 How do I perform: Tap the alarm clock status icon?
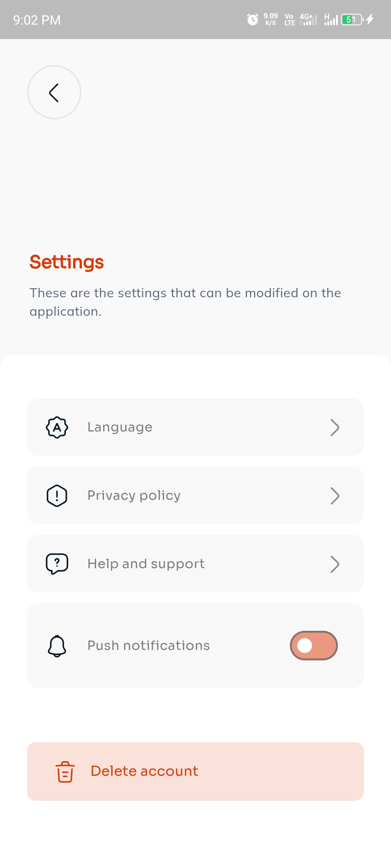click(x=252, y=20)
